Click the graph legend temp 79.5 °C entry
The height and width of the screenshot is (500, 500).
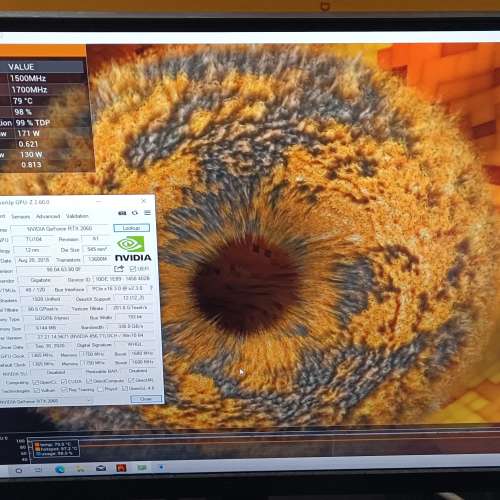[x=53, y=444]
